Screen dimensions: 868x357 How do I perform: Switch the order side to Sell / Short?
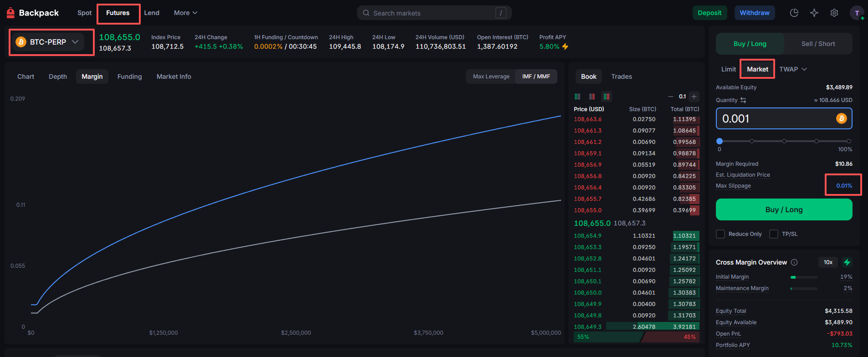click(818, 44)
